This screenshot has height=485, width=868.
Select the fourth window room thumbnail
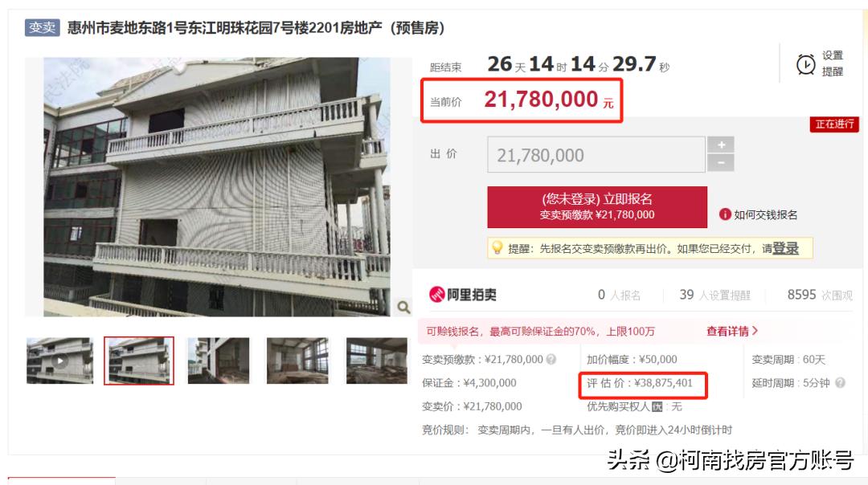(x=297, y=361)
